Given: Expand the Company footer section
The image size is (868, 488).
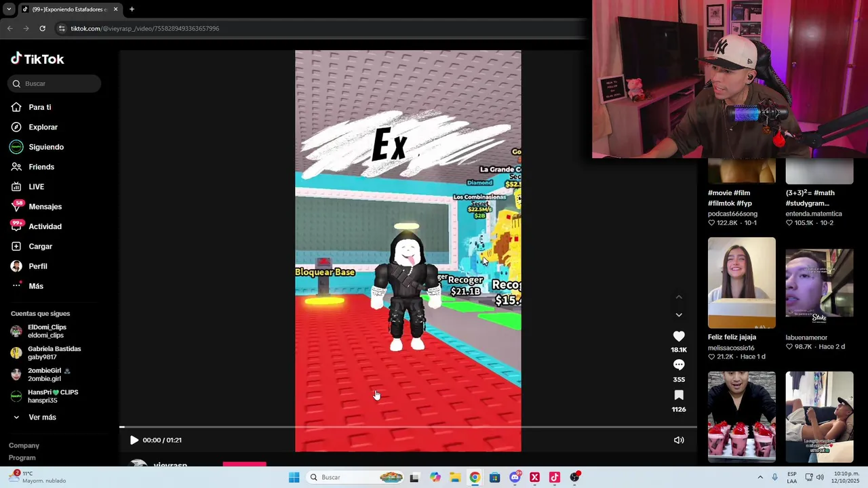Looking at the screenshot, I should pyautogui.click(x=24, y=445).
